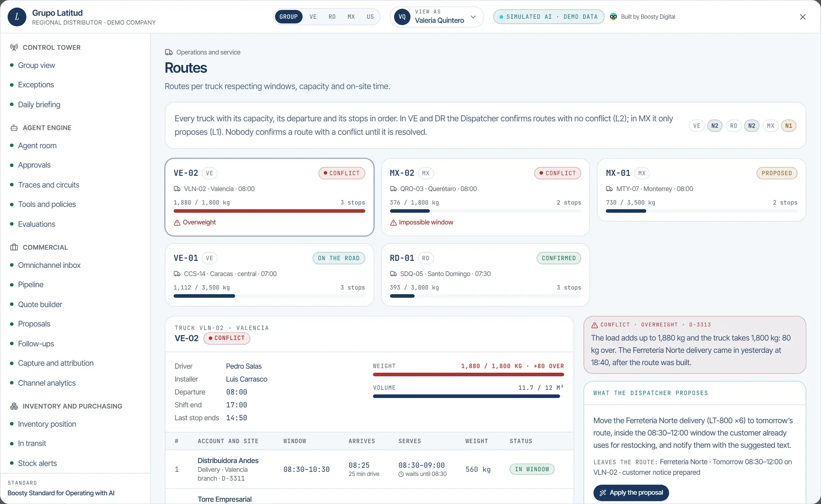821x504 pixels.
Task: Open the View as Valeria Quintero dropdown
Action: [436, 17]
